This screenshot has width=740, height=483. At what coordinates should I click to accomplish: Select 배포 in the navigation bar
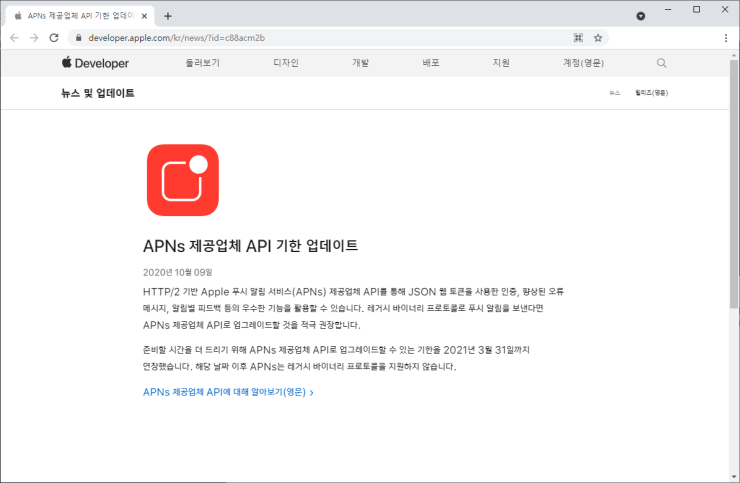click(431, 62)
